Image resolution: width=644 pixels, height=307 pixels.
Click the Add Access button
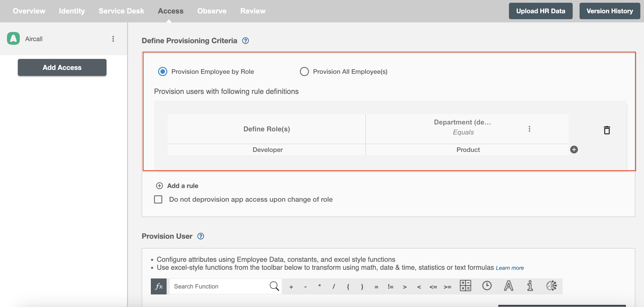[x=62, y=67]
